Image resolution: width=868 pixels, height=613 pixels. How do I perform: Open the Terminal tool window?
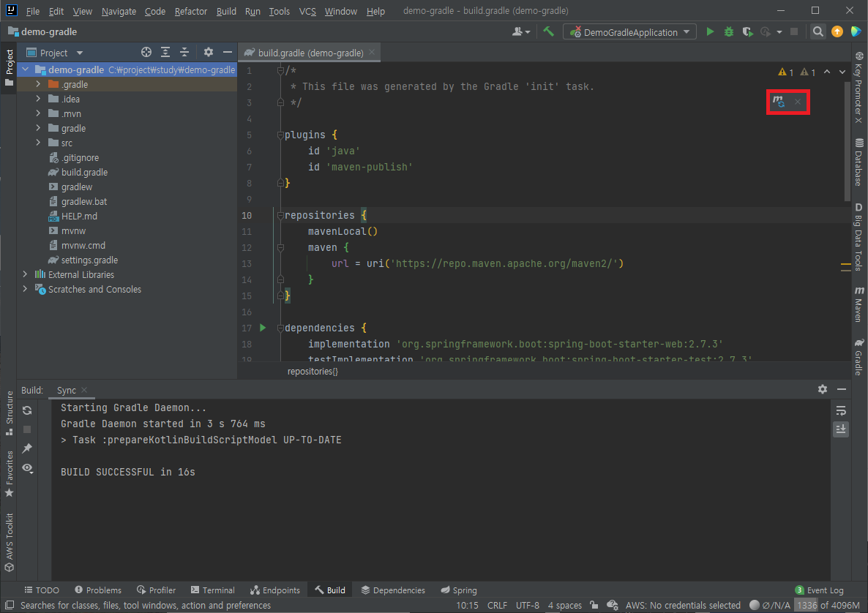(212, 590)
